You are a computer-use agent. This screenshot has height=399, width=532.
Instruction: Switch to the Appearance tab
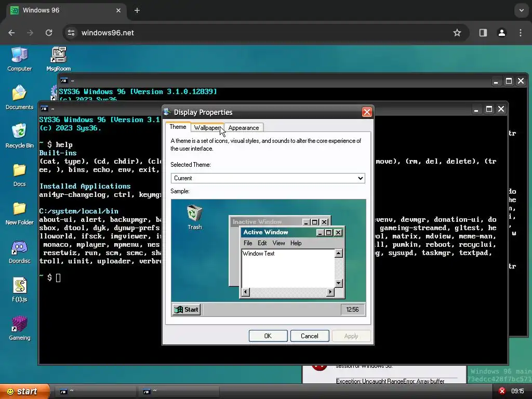[x=243, y=128]
